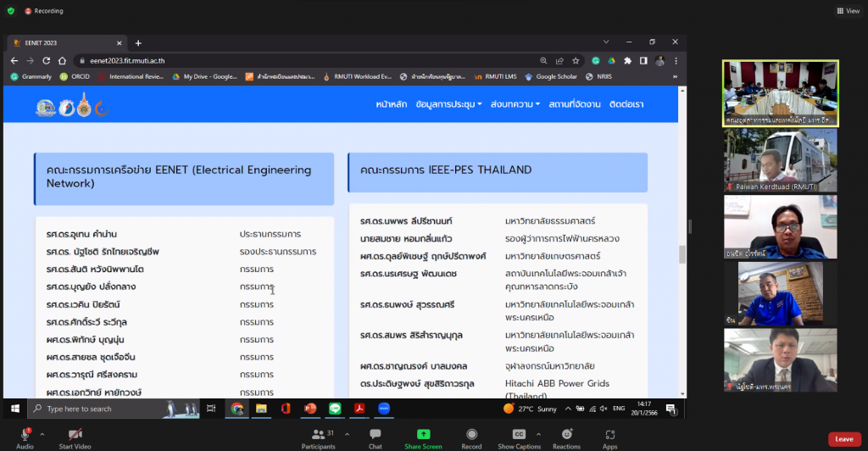Open the Google Scholar bookmark
The width and height of the screenshot is (868, 451).
(x=551, y=76)
